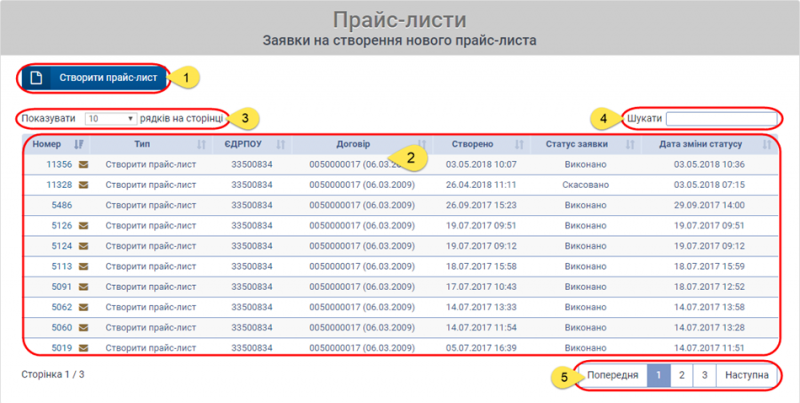Click contract cell in row 5486

[362, 205]
